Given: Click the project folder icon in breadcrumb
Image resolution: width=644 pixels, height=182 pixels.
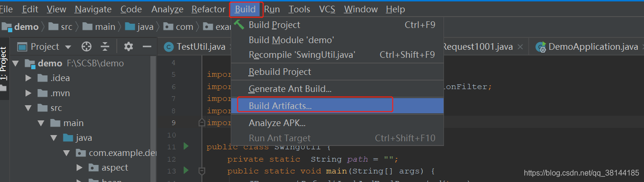Looking at the screenshot, I should (x=7, y=27).
